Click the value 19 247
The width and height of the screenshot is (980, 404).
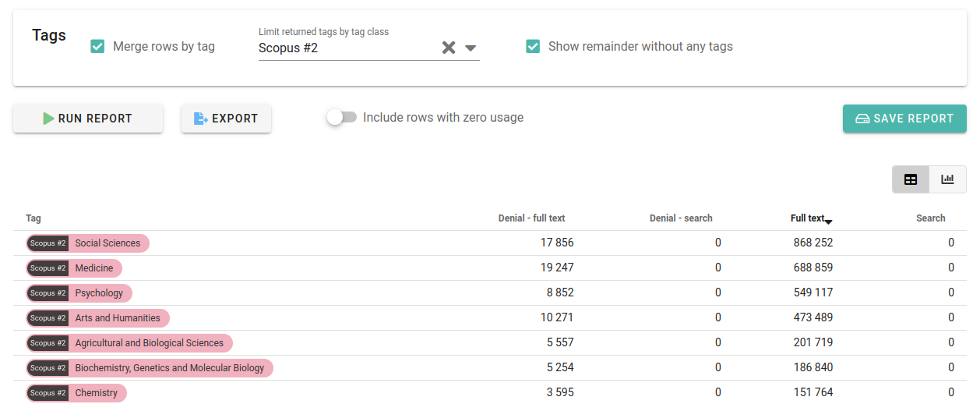(x=557, y=268)
